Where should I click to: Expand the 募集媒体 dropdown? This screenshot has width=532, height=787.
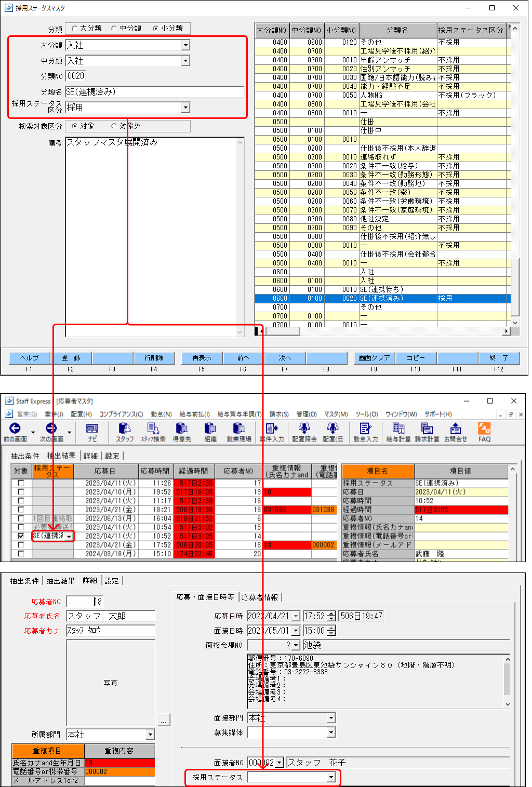coord(331,732)
